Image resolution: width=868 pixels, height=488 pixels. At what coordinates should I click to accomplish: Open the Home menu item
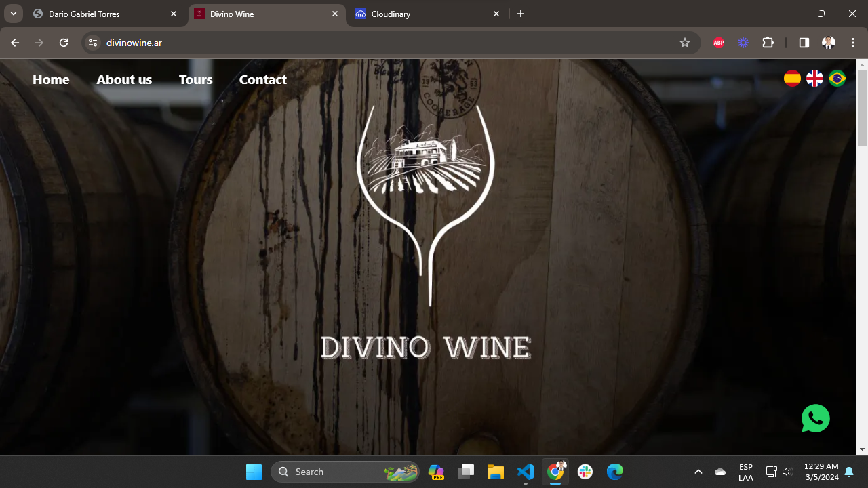pyautogui.click(x=51, y=79)
